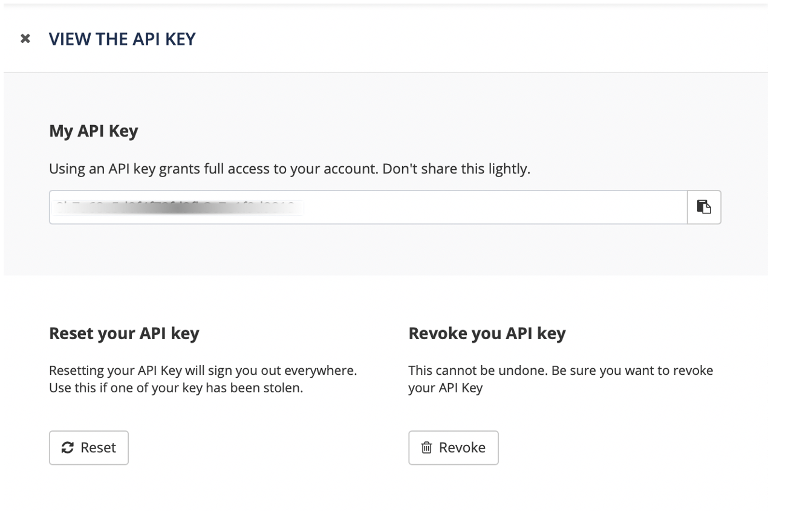
Task: Click the "Use this if one of your key has been stolen" line
Action: (176, 388)
